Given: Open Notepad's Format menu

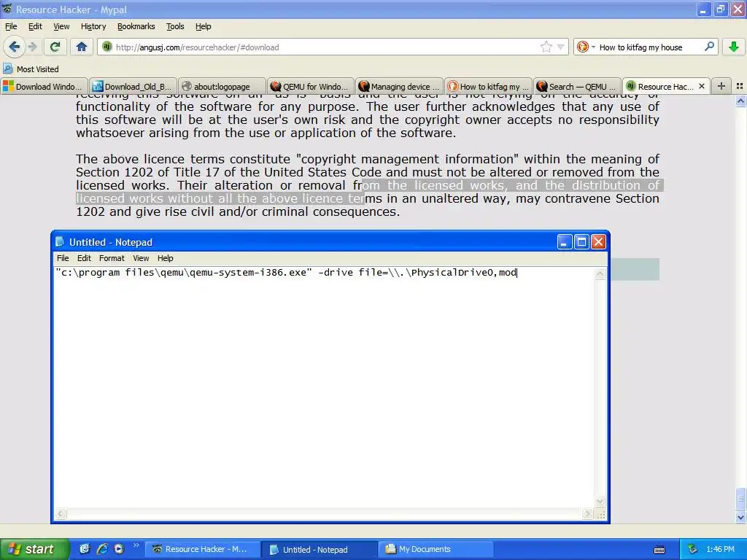Looking at the screenshot, I should (112, 258).
